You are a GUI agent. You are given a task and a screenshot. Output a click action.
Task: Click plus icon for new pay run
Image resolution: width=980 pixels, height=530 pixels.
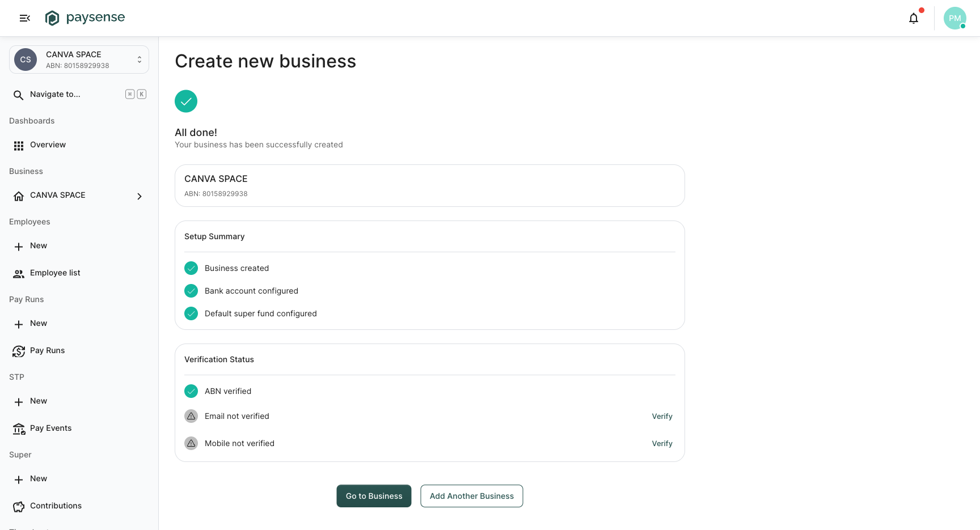[x=19, y=324]
